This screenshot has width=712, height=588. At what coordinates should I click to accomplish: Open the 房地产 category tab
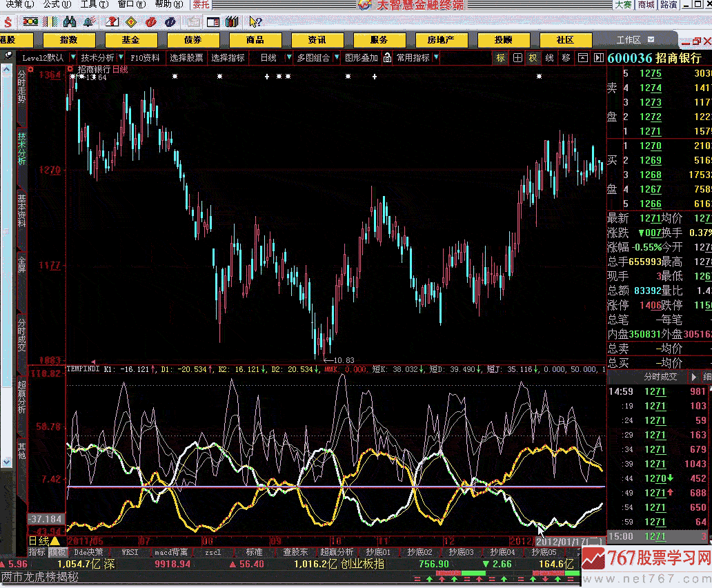point(441,40)
